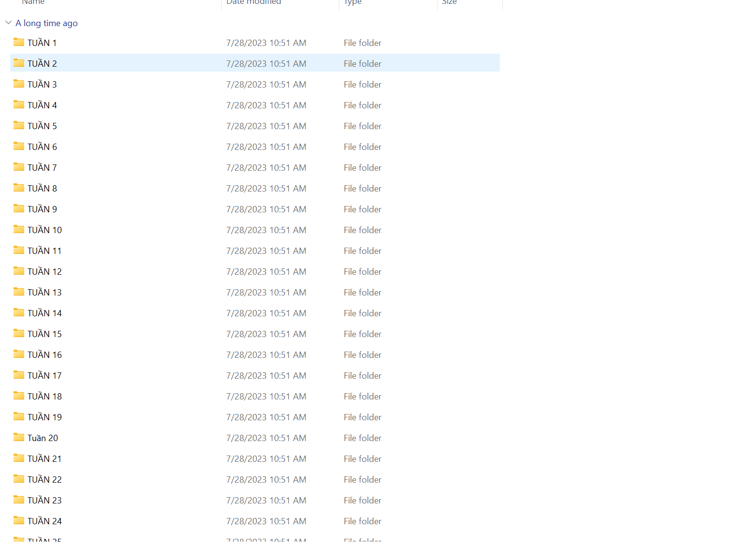Click the folder icon of TUẦN 16
The width and height of the screenshot is (756, 546).
tap(19, 354)
